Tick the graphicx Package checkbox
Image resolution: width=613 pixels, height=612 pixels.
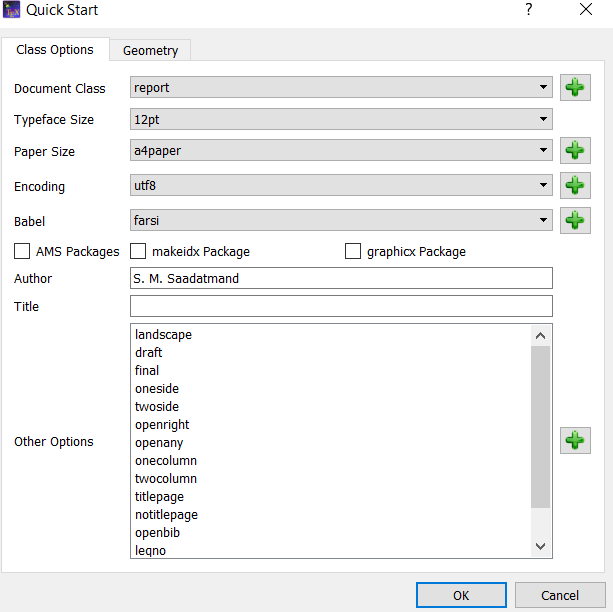(353, 251)
